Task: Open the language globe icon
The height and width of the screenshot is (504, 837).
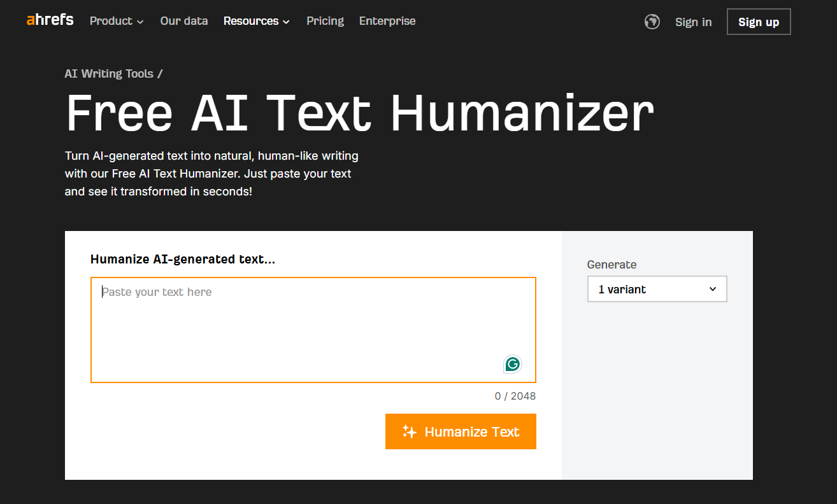Action: [652, 22]
